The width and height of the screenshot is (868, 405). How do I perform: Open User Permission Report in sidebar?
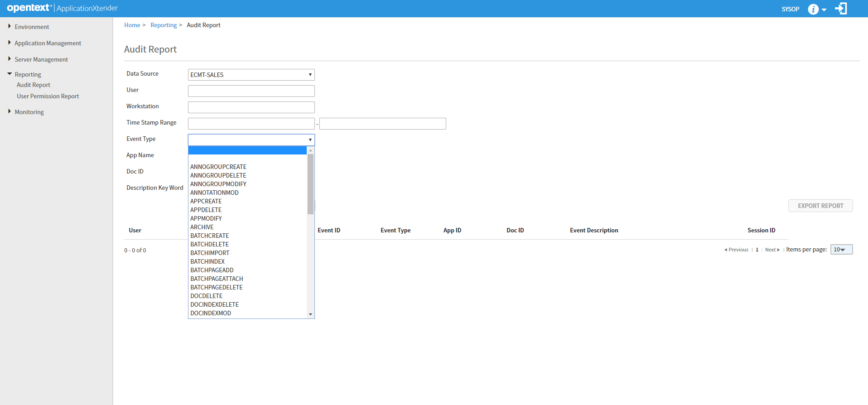coord(48,96)
